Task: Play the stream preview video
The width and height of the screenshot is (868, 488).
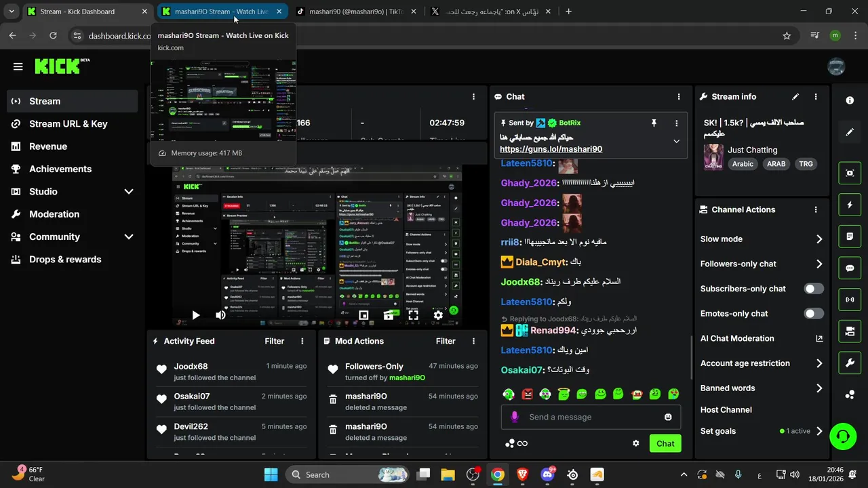Action: click(196, 315)
